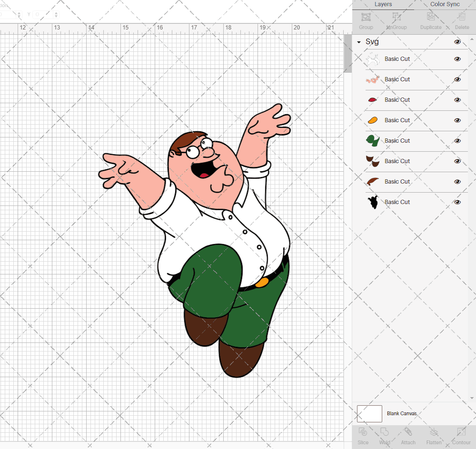
Task: Hide the orange buckle Basic Cut layer
Action: (x=457, y=120)
